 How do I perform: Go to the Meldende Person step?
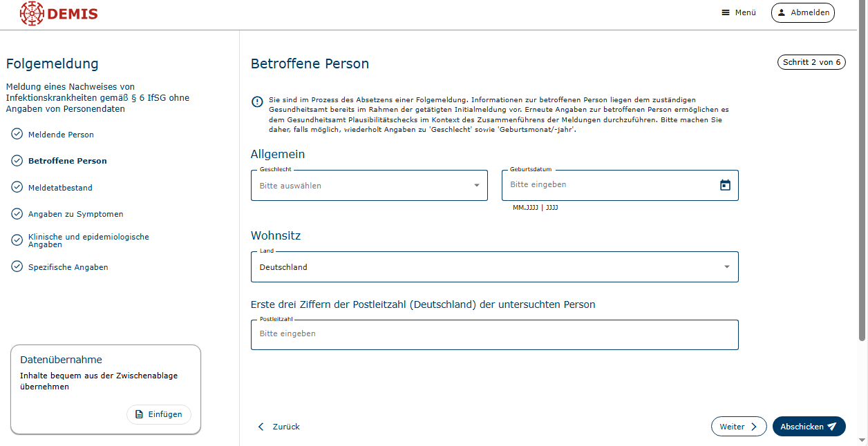pyautogui.click(x=61, y=135)
